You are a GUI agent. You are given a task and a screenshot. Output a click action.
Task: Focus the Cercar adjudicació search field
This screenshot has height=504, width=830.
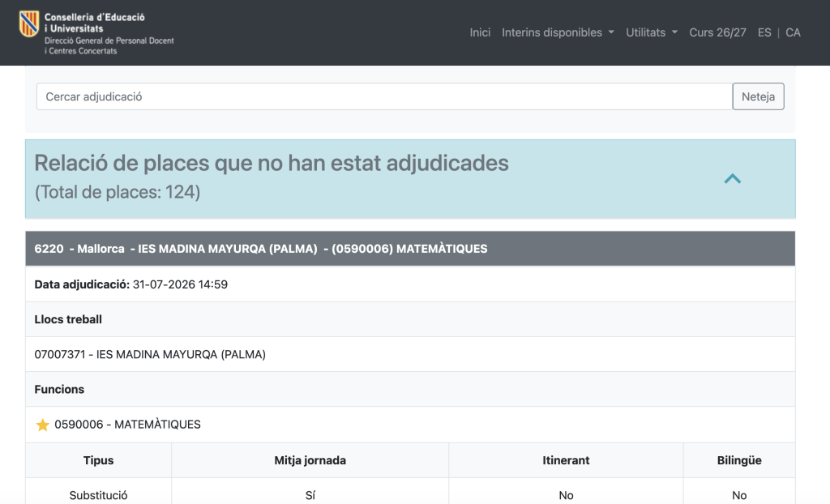(x=384, y=96)
